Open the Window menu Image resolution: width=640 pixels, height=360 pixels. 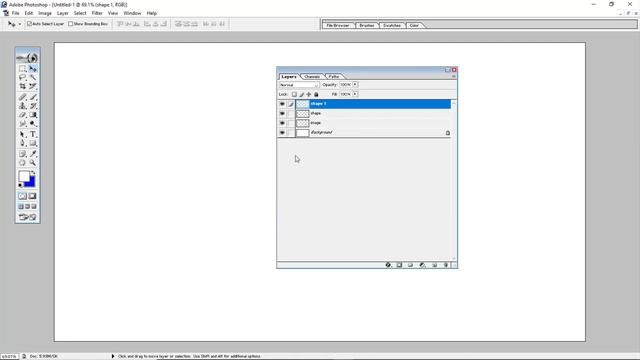(x=132, y=13)
